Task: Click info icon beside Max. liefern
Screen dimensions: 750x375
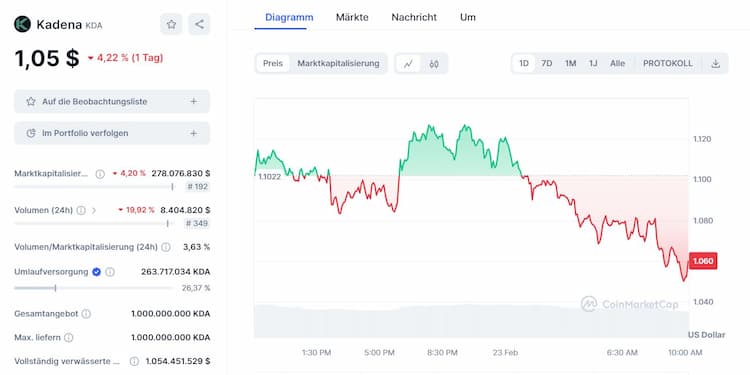Action: (x=69, y=338)
